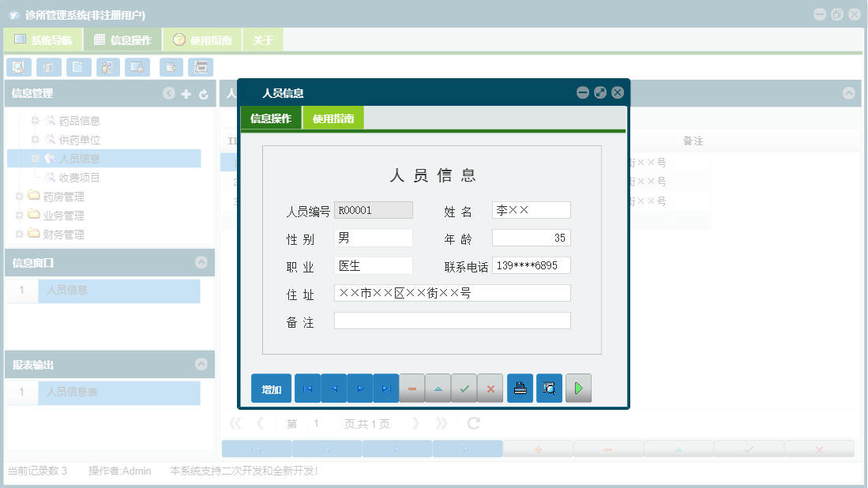Click the 增加 button to add a record

click(271, 388)
